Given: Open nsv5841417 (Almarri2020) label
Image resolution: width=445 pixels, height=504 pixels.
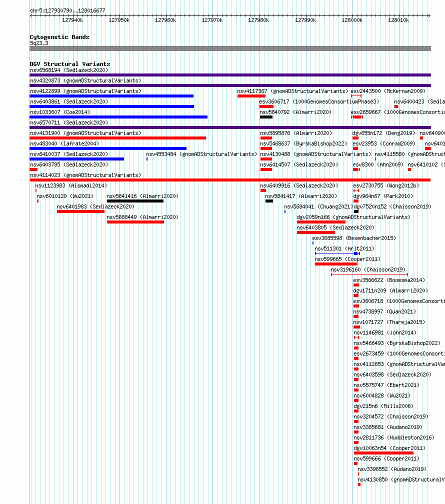Looking at the screenshot, I should (301, 196).
